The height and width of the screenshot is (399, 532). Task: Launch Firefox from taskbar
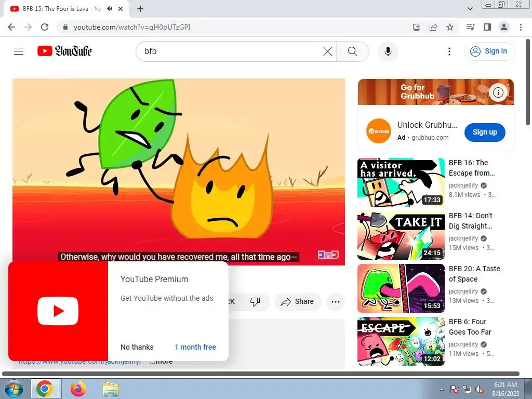pyautogui.click(x=78, y=389)
